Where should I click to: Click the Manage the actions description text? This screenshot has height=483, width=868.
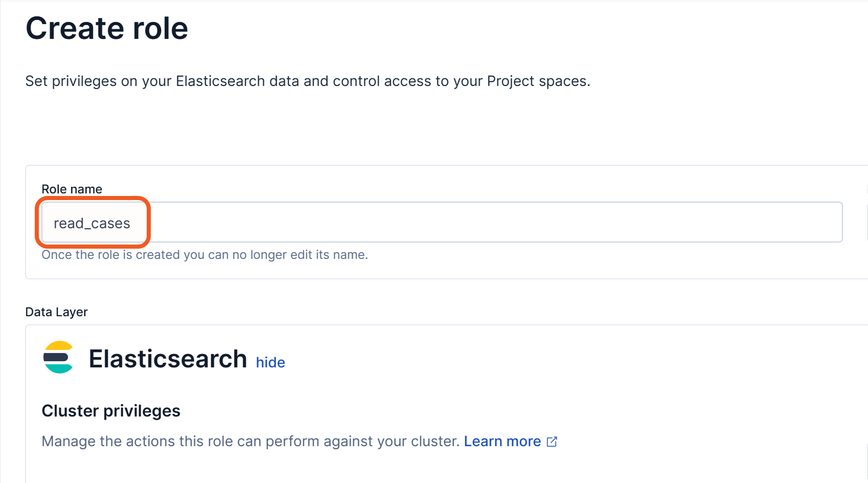point(250,442)
